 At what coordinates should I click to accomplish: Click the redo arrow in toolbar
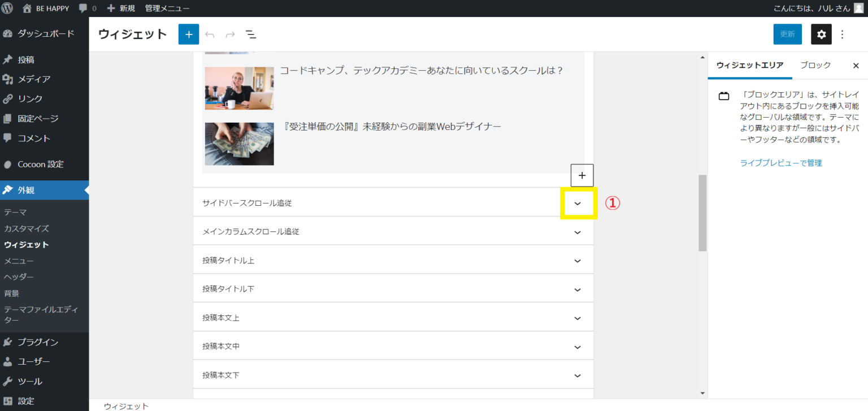[230, 34]
